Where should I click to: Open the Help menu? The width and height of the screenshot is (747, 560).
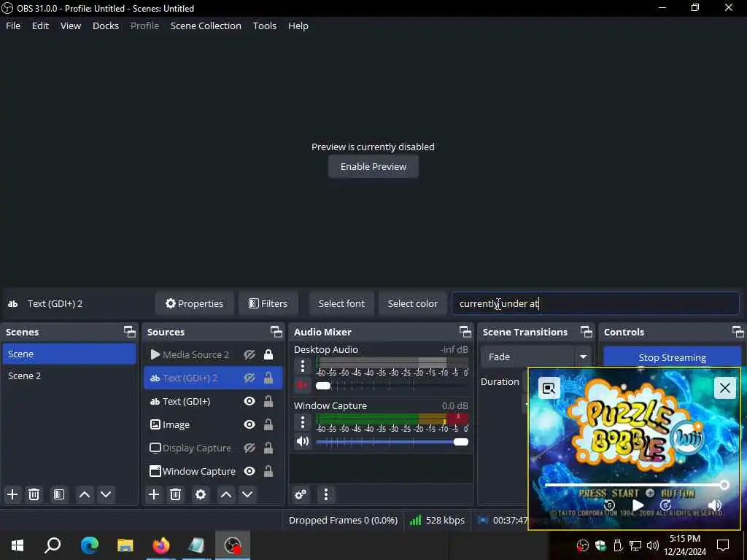[298, 26]
